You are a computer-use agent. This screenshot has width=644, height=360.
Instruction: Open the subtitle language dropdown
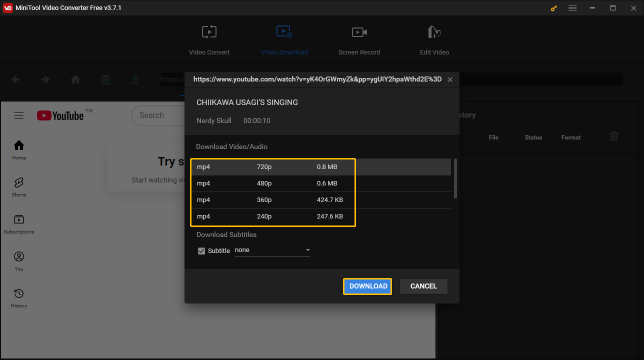272,250
